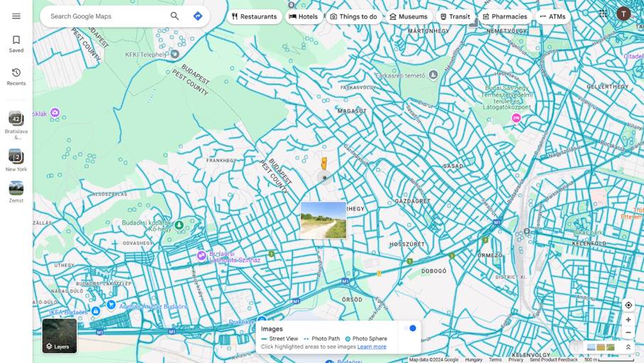This screenshot has width=644, height=363.
Task: Click the search magnifier icon
Action: [x=175, y=16]
